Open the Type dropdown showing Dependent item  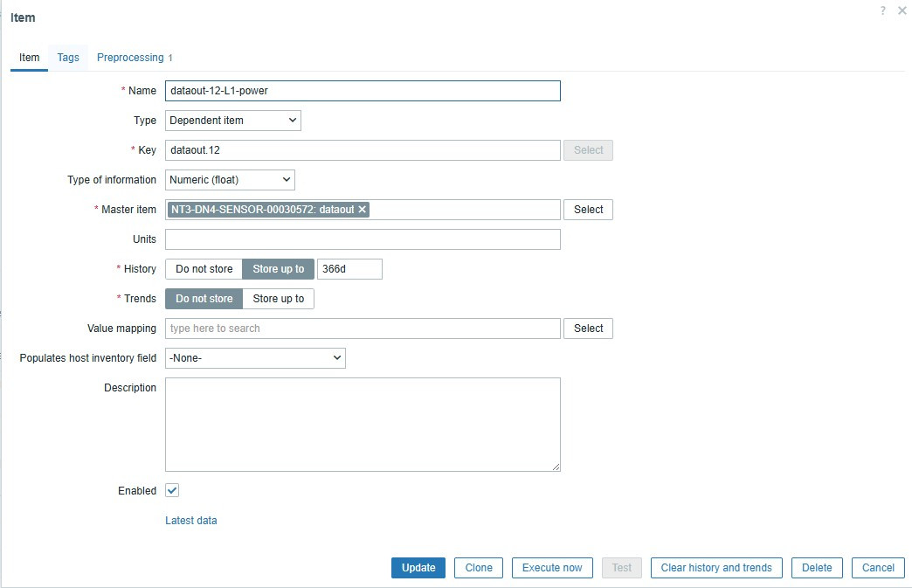click(232, 120)
